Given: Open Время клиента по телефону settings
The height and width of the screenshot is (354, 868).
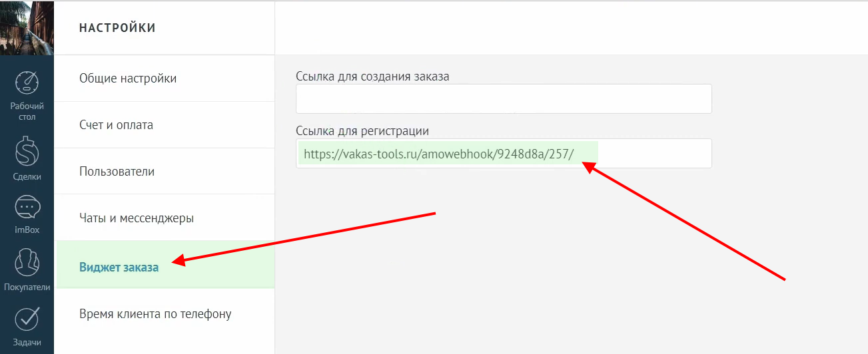Looking at the screenshot, I should [x=155, y=314].
